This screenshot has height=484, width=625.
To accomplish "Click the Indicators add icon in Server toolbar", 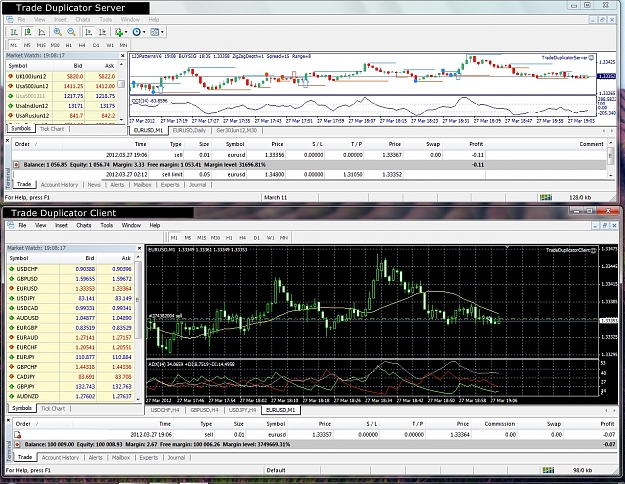I will [x=118, y=32].
